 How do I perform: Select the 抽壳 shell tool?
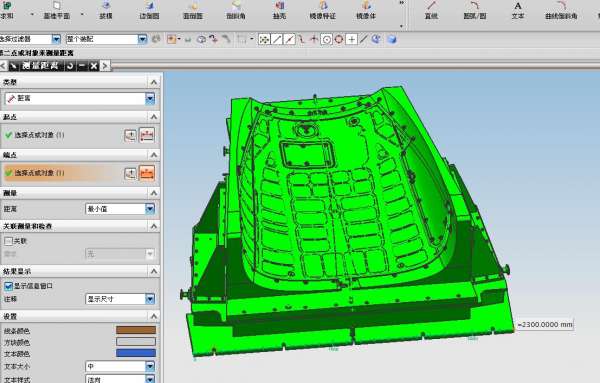[279, 10]
